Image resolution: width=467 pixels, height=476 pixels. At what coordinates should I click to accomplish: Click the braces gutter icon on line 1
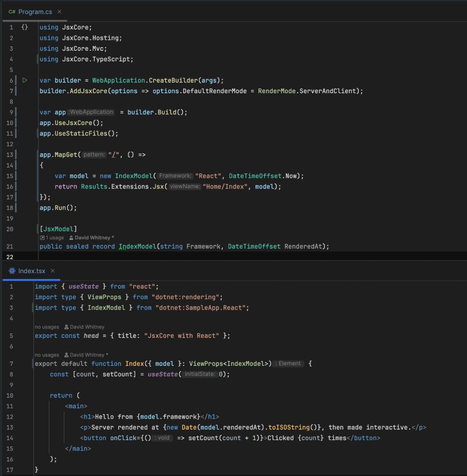tap(24, 27)
